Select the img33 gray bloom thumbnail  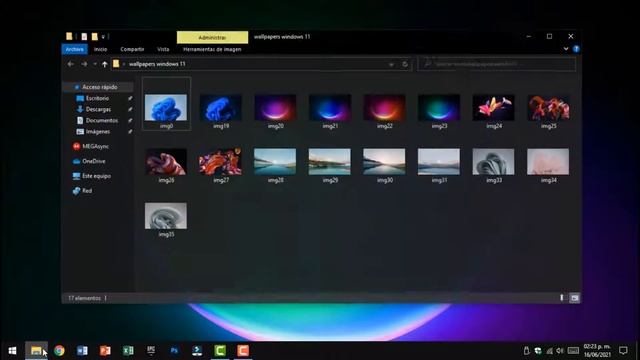point(494,162)
